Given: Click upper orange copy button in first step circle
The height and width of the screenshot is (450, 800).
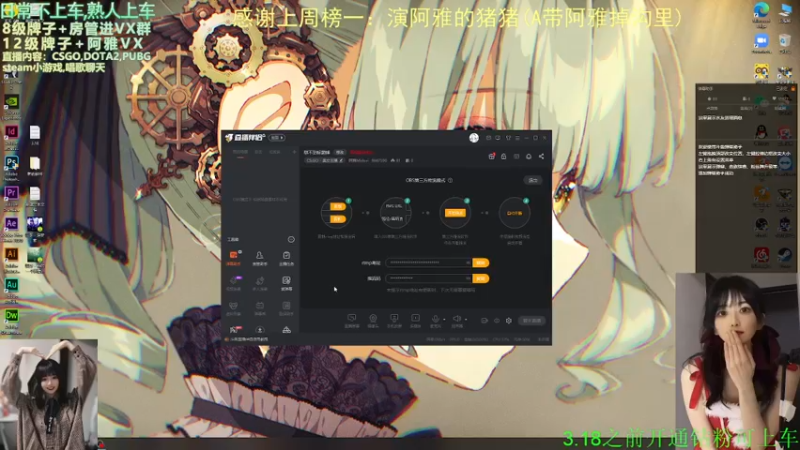Looking at the screenshot, I should coord(337,206).
